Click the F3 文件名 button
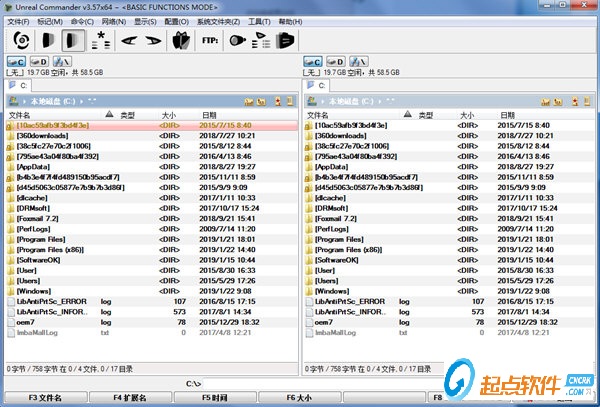 tap(45, 397)
